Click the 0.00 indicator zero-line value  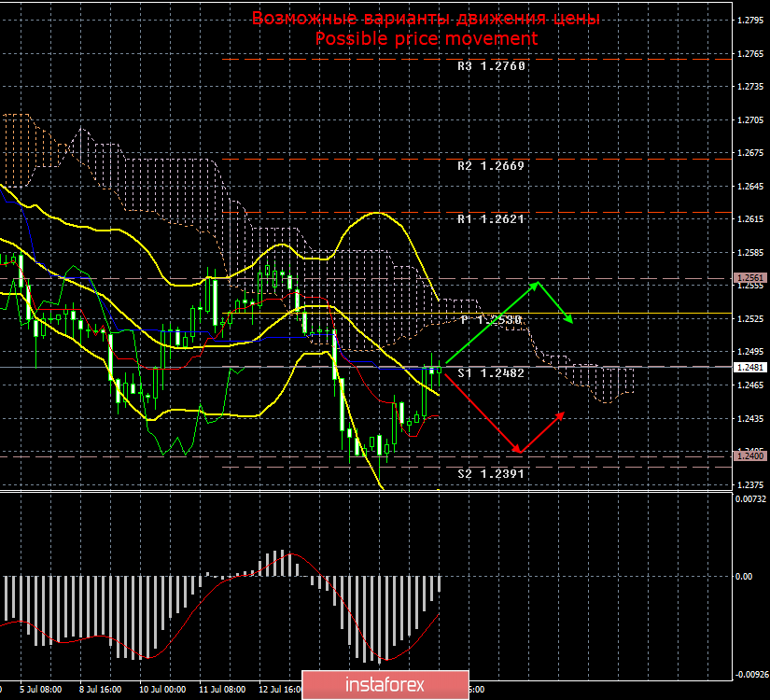(744, 576)
